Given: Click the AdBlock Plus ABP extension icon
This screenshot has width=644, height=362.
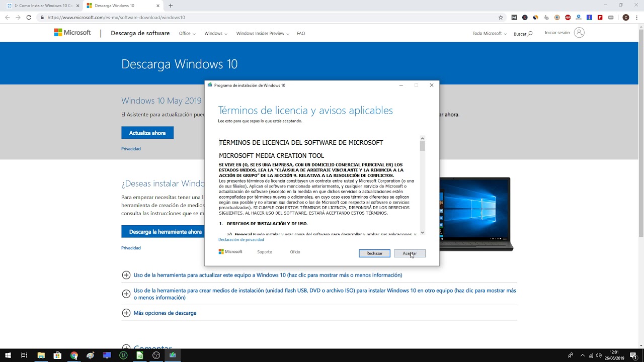Looking at the screenshot, I should click(x=568, y=17).
